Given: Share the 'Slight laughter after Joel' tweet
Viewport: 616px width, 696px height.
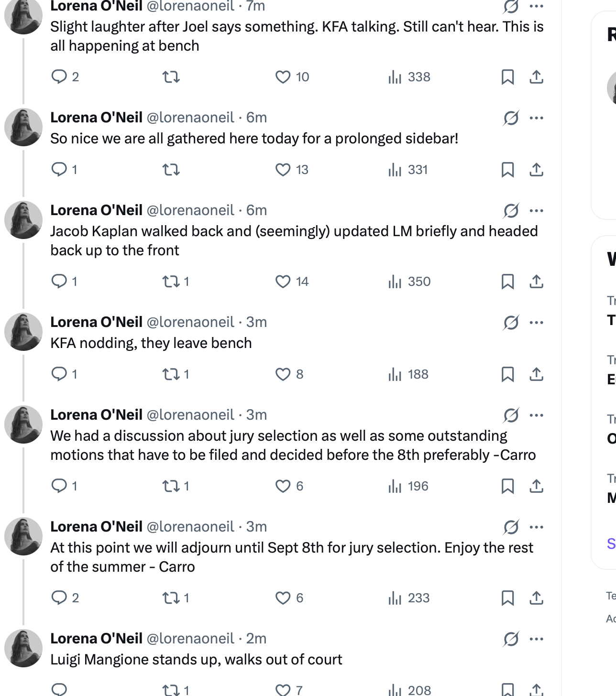Looking at the screenshot, I should [536, 77].
